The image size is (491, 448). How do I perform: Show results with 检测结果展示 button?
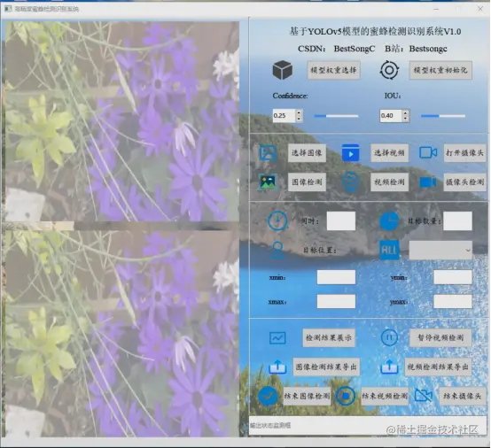tap(329, 338)
